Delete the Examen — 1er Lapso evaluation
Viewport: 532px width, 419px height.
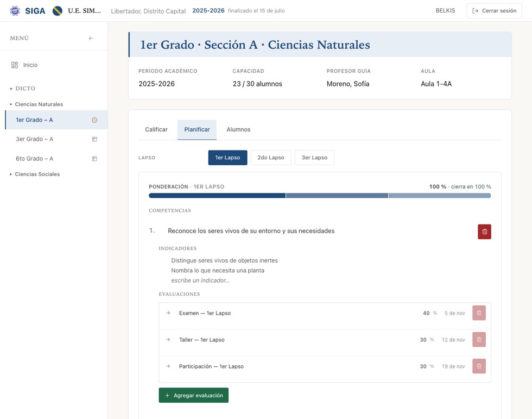point(479,313)
